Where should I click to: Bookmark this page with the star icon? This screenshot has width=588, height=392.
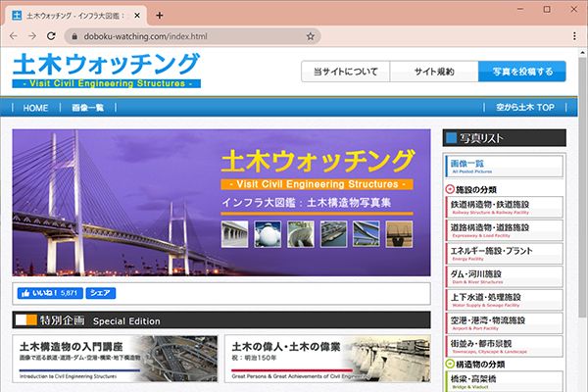(310, 36)
